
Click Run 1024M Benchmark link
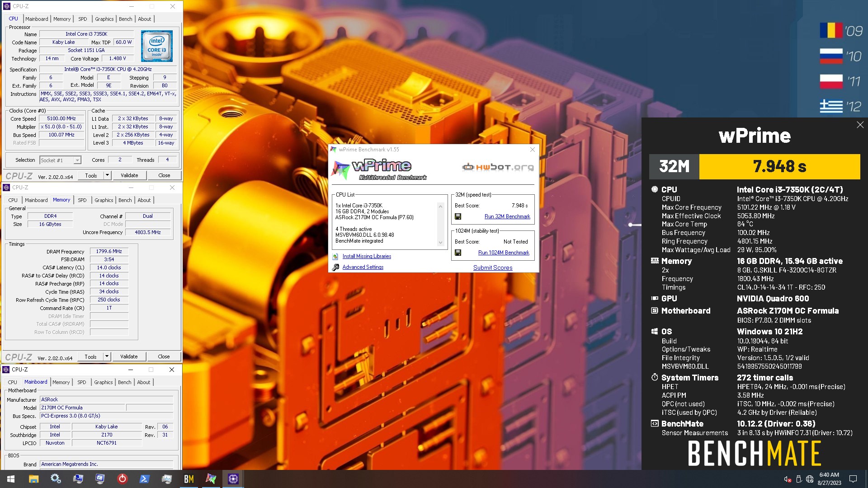coord(504,253)
